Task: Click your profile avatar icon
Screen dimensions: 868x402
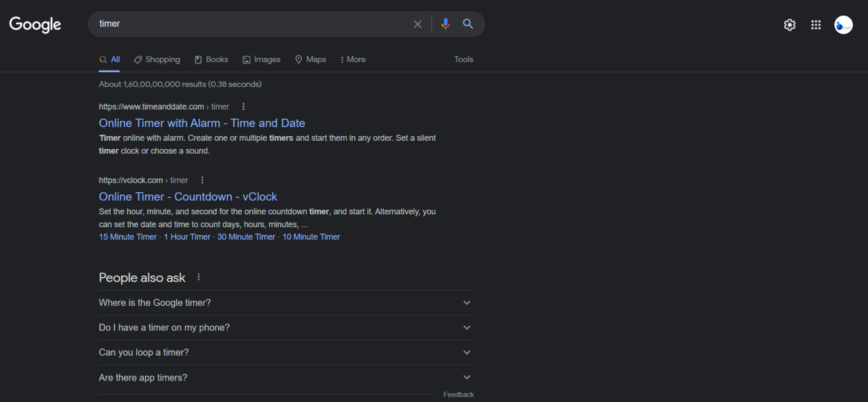Action: pyautogui.click(x=843, y=24)
